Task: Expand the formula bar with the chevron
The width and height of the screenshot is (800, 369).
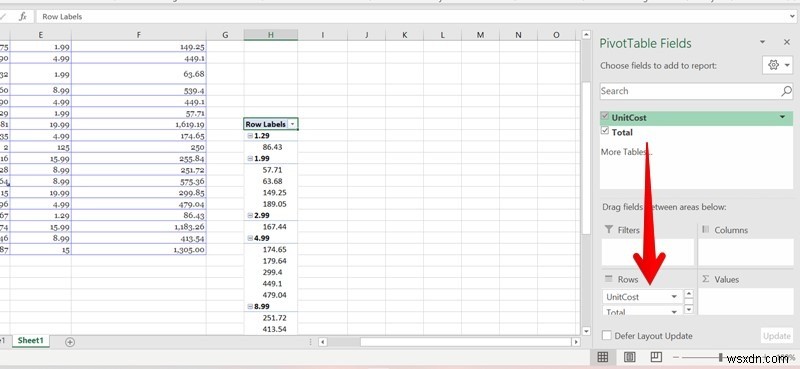Action: pyautogui.click(x=792, y=16)
